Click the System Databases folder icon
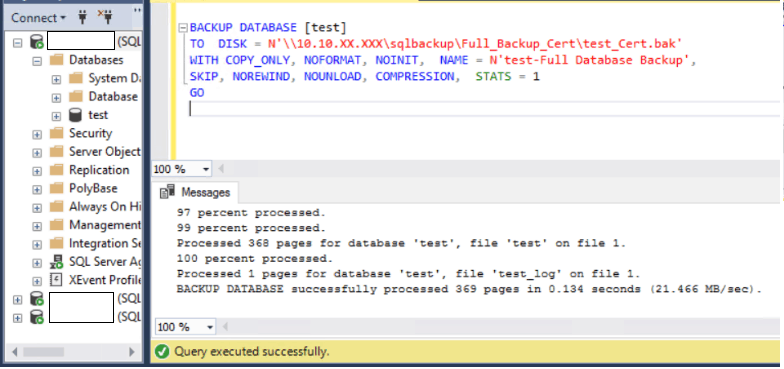 tap(76, 78)
